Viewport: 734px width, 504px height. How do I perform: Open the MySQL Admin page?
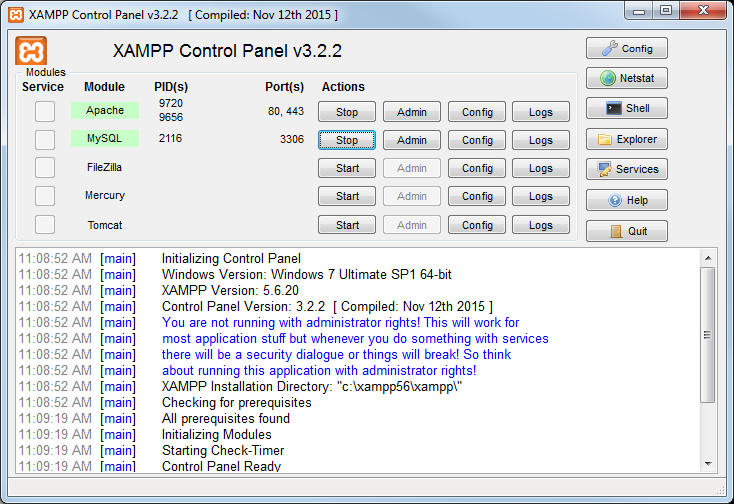click(412, 140)
